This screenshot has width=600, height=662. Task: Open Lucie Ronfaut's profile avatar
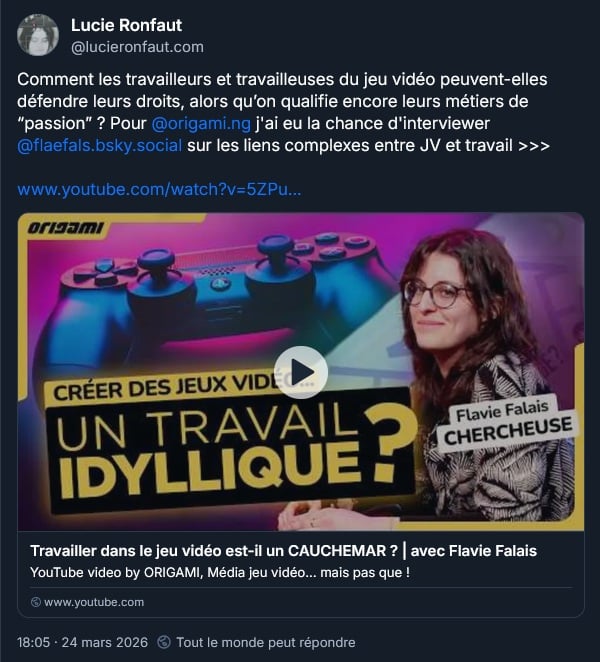(38, 35)
